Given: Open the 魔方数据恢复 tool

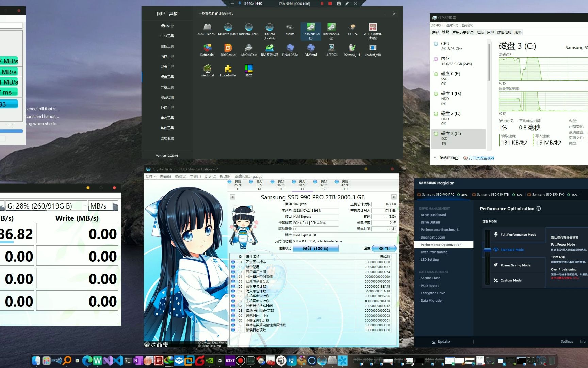Looking at the screenshot, I should click(x=269, y=50).
